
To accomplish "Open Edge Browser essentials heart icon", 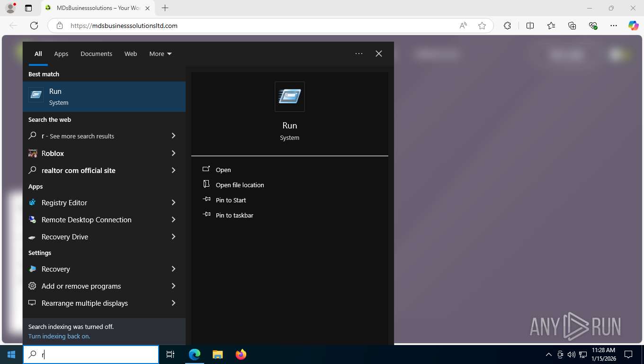I will [593, 26].
